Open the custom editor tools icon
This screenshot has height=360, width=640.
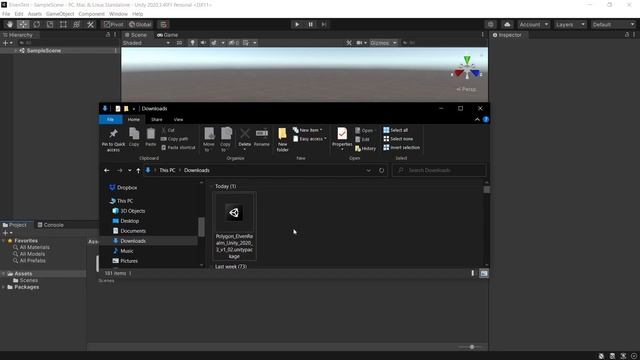point(91,24)
